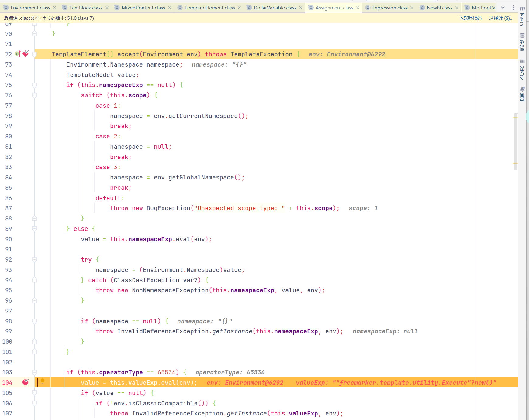Close the TextBlock.class tab

point(107,8)
